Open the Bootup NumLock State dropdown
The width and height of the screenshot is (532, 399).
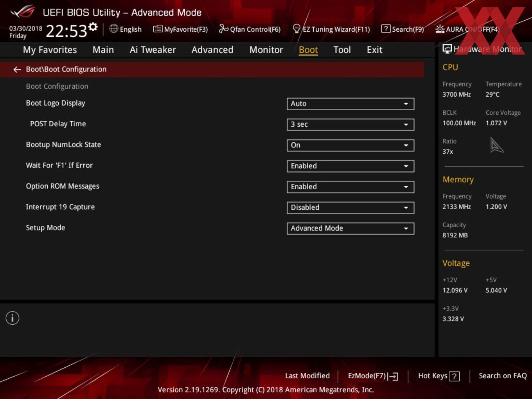tap(350, 145)
